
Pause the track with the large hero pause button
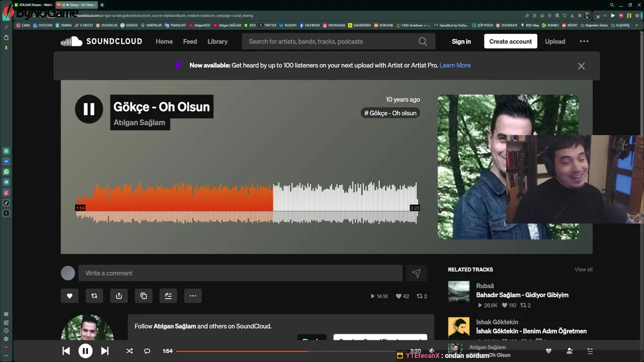89,109
